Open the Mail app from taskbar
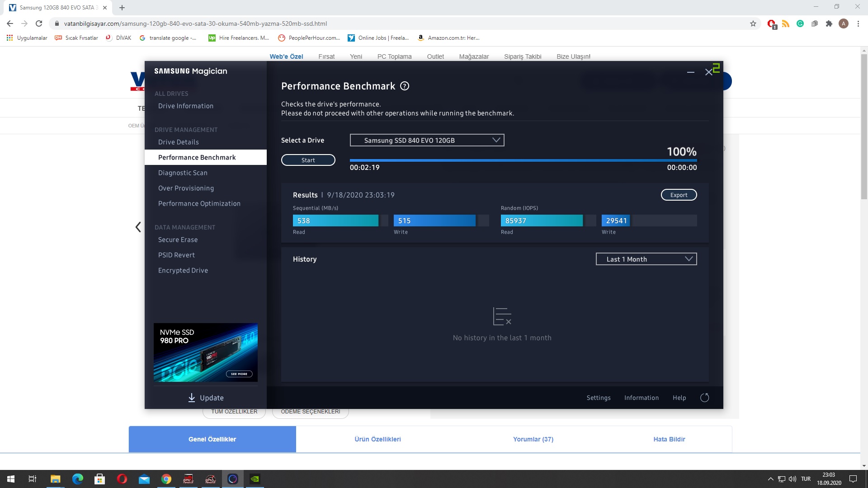 (144, 479)
